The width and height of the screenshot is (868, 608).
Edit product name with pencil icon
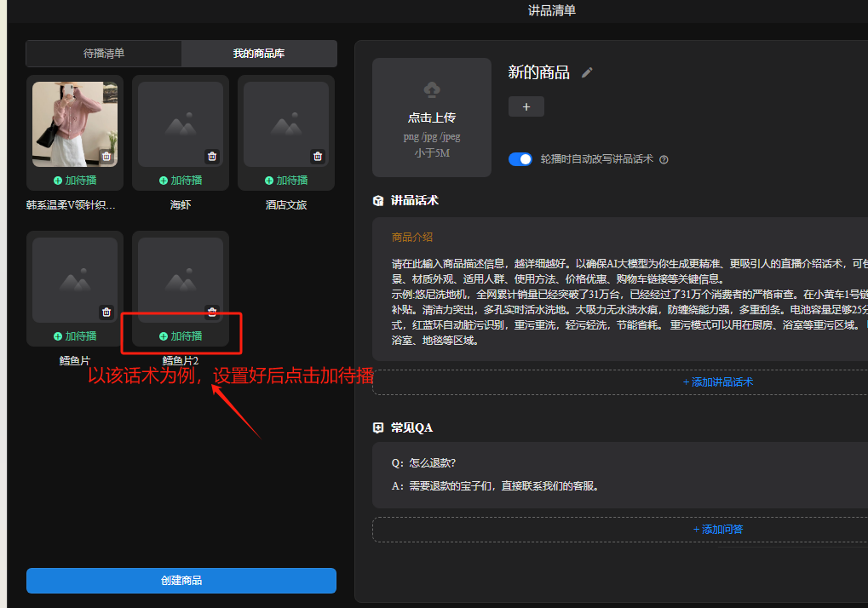click(587, 72)
